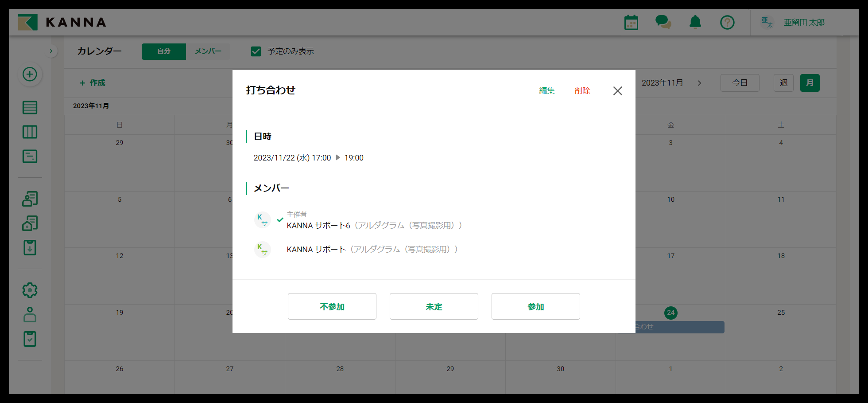This screenshot has height=403, width=868.
Task: Click the 編集 link in the dialog
Action: pyautogui.click(x=547, y=90)
